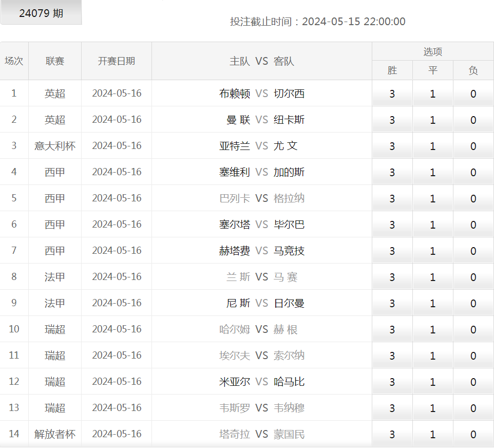Viewport: 494px width, 448px height.
Task: Pick the loss option for 塞尔塔 vs 毕尔巴
Action: [473, 225]
